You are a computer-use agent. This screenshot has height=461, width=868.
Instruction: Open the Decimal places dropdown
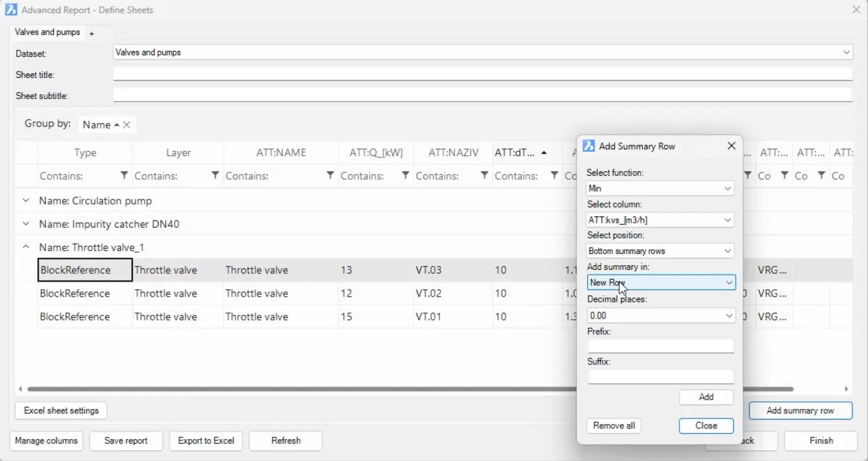coord(660,315)
